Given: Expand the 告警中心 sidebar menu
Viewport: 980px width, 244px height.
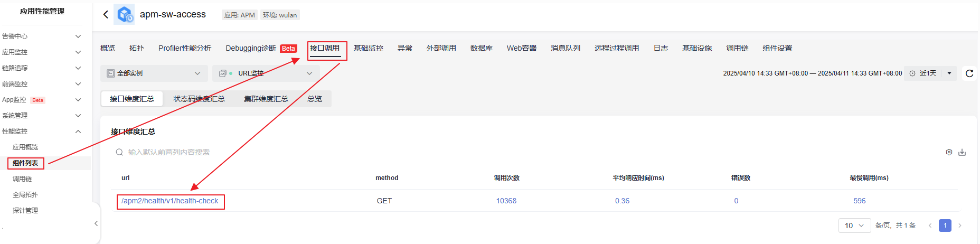Looking at the screenshot, I should (x=42, y=36).
